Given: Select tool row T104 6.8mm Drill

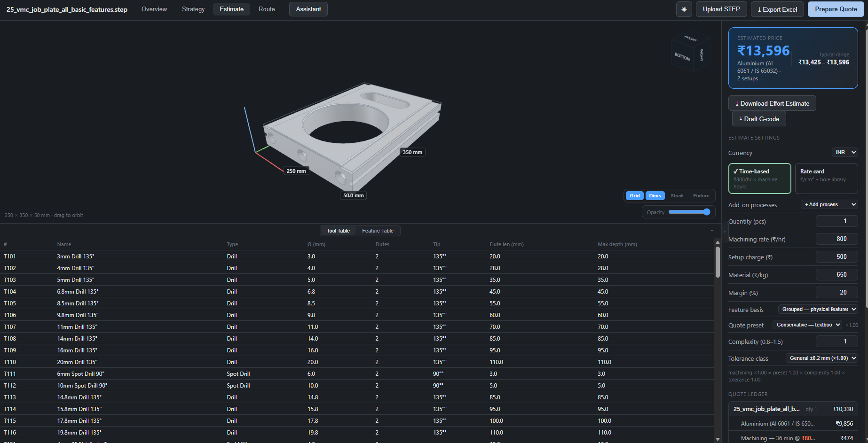Looking at the screenshot, I should [x=357, y=292].
